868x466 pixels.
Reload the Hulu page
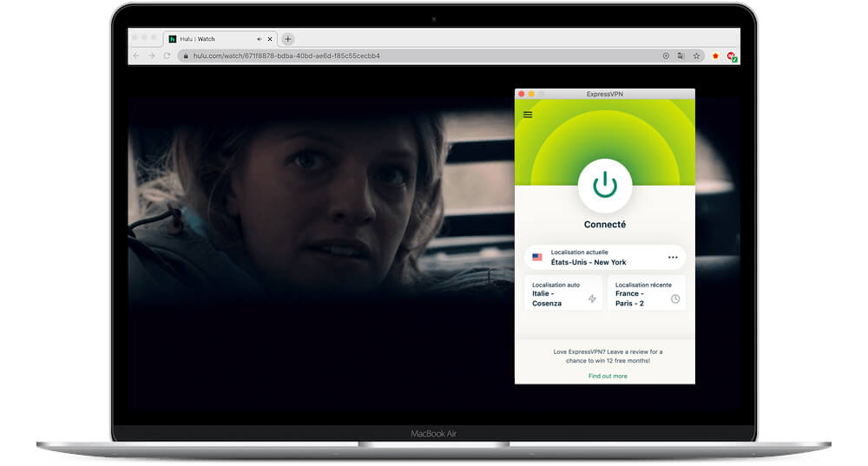167,56
